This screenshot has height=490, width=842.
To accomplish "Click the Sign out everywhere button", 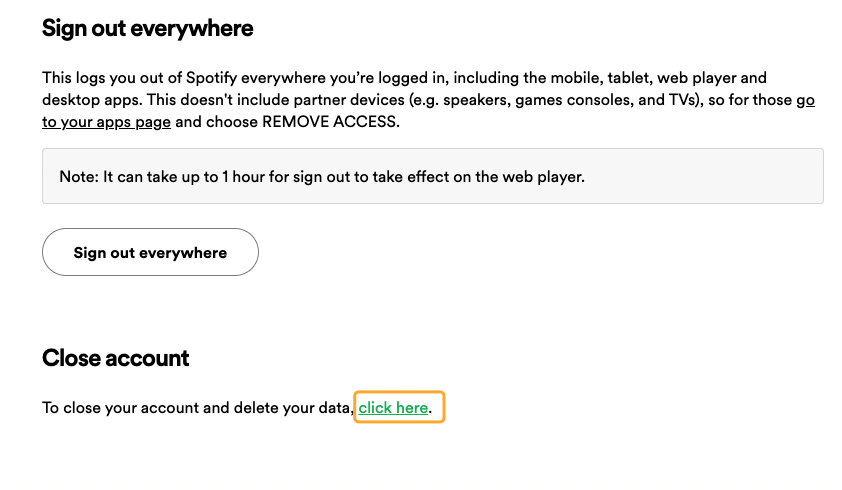I will [x=150, y=253].
